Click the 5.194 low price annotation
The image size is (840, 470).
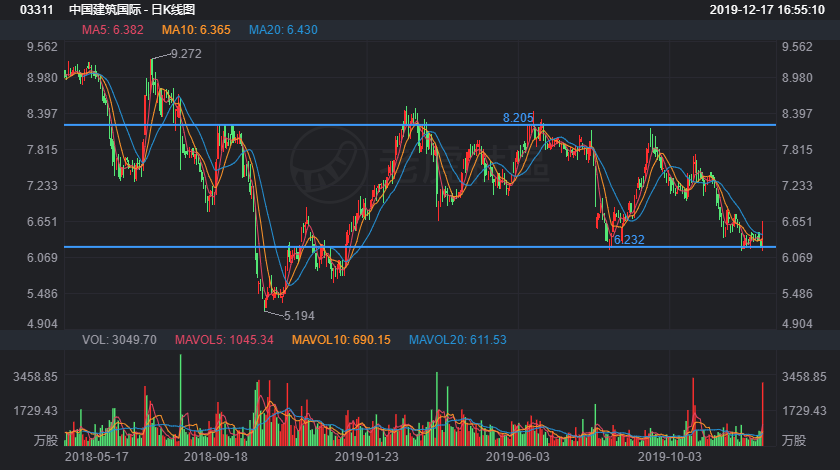(x=300, y=315)
